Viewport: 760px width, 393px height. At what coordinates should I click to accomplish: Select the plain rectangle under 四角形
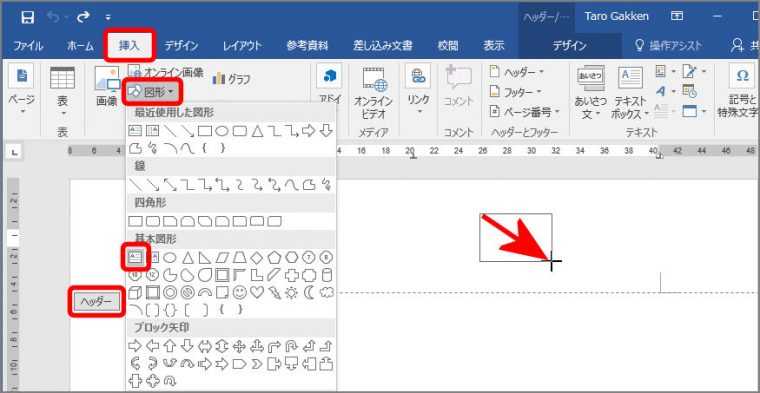point(135,221)
